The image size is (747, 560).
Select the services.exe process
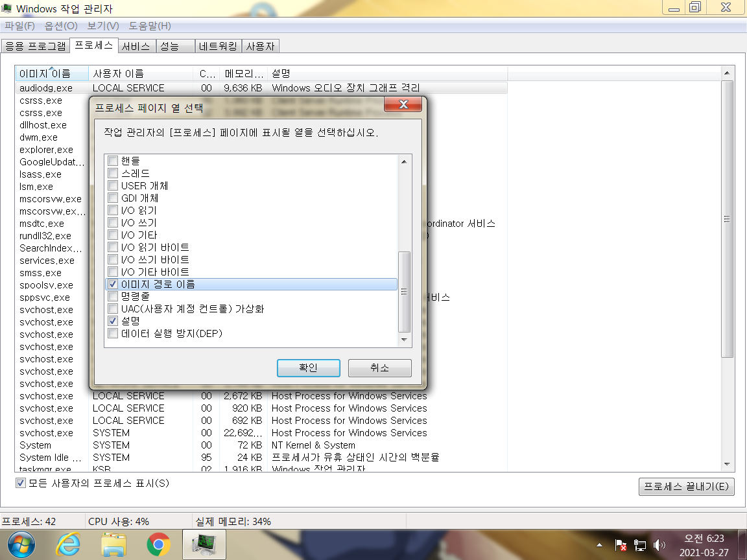pyautogui.click(x=47, y=261)
